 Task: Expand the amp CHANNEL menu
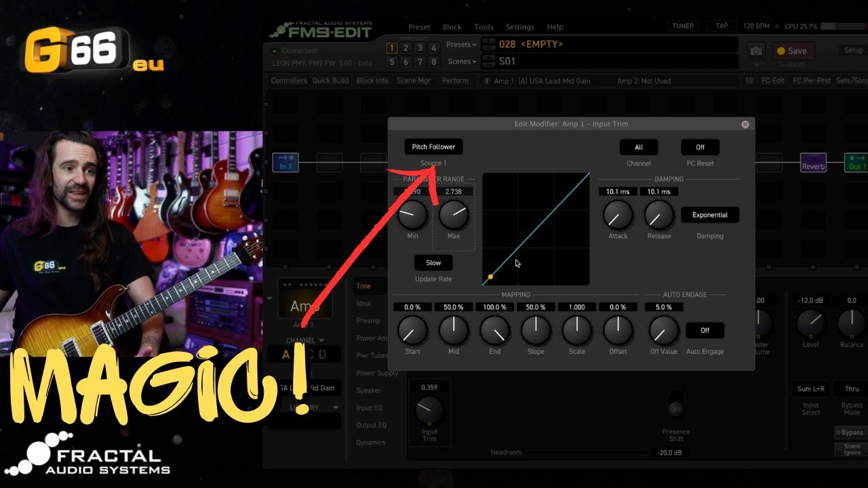(x=305, y=340)
